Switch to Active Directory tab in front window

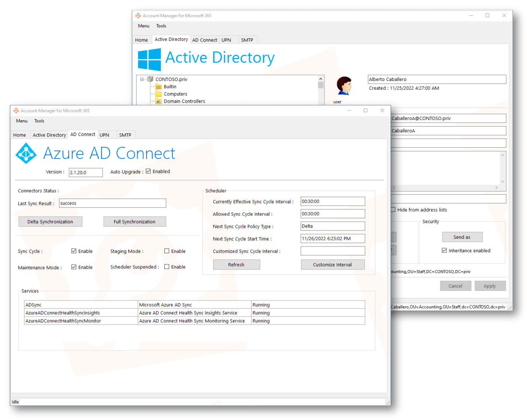pyautogui.click(x=49, y=135)
